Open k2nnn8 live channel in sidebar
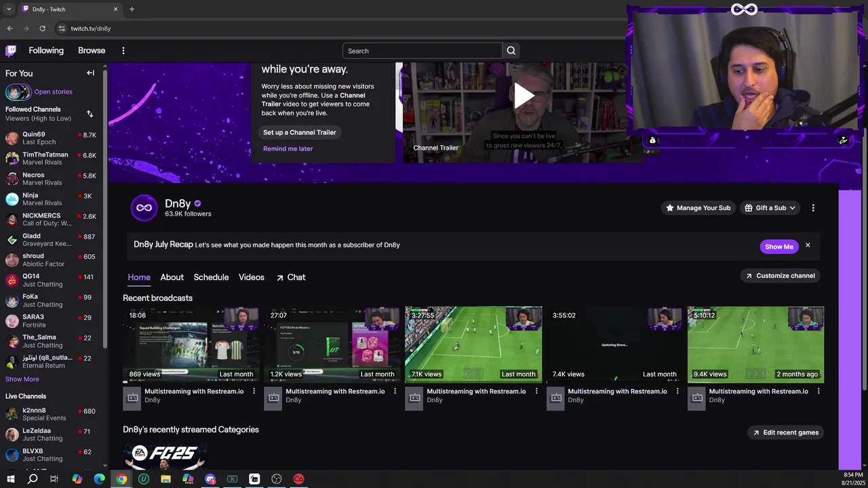 tap(51, 414)
